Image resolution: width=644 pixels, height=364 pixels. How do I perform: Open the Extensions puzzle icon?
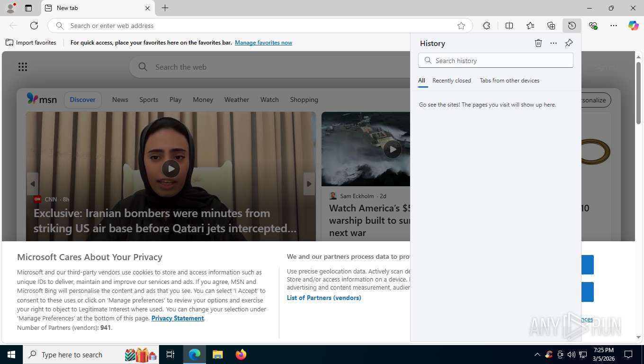(x=486, y=26)
